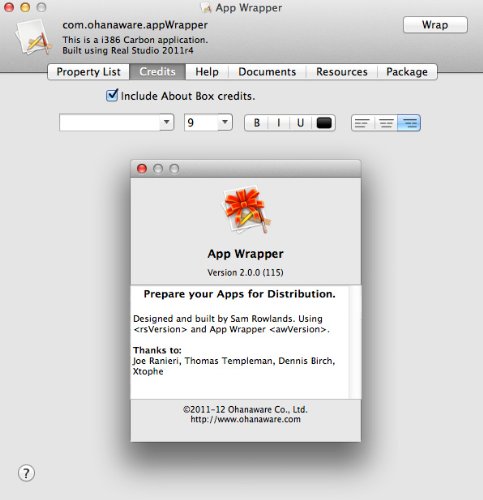Close the About box preview window
483x500 pixels.
(x=142, y=169)
